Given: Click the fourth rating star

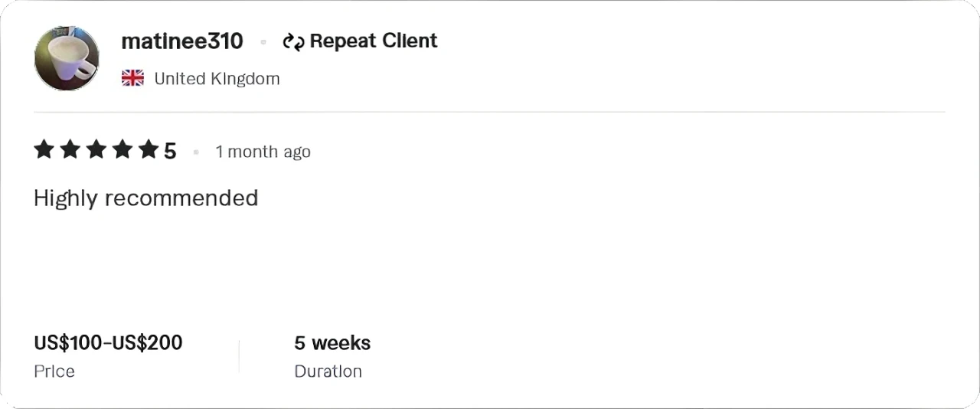Looking at the screenshot, I should (x=122, y=150).
